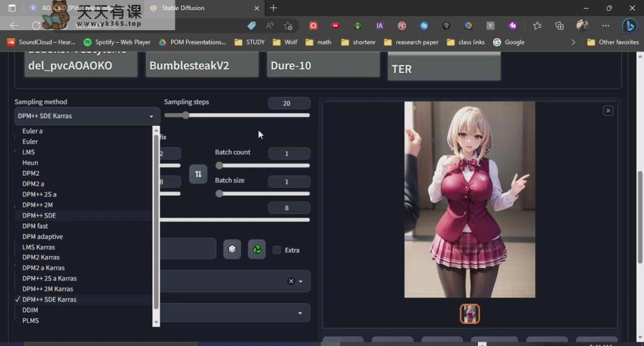Click the CFG value field showing 8
Screen dimensions: 644x346
coord(289,208)
